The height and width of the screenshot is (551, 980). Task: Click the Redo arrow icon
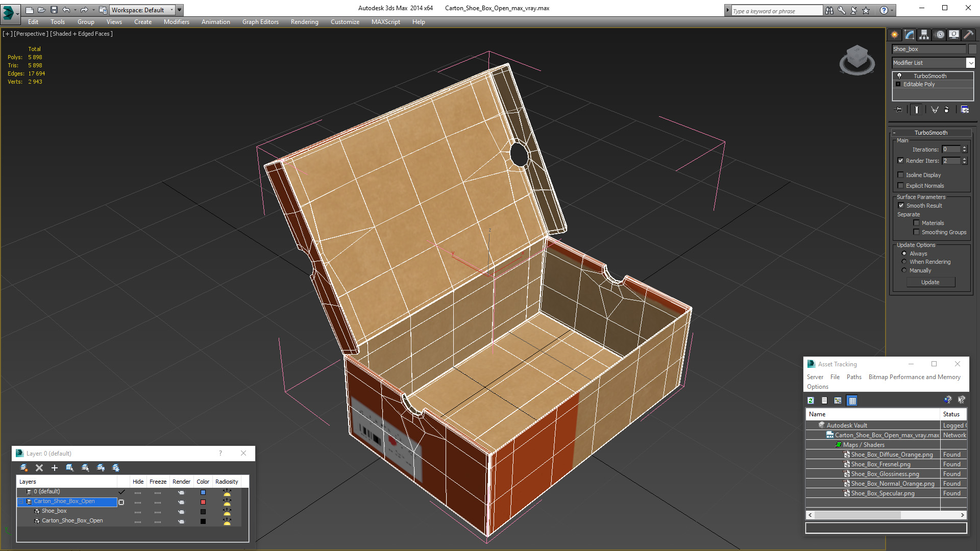pos(84,10)
